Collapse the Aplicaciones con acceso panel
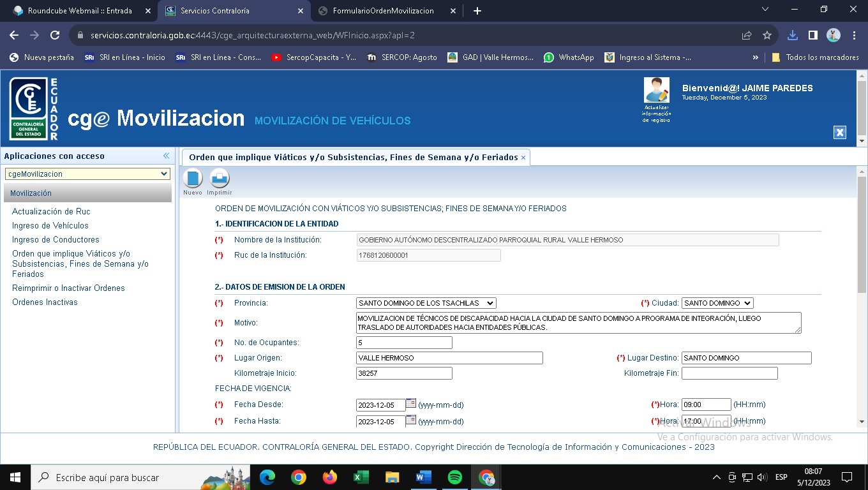The width and height of the screenshot is (868, 490). [166, 156]
